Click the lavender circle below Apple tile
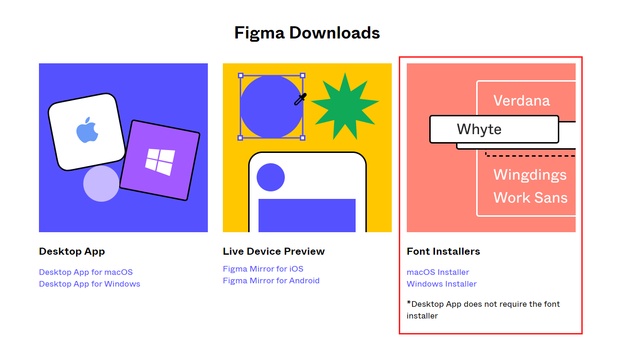This screenshot has width=624, height=364. point(101,183)
